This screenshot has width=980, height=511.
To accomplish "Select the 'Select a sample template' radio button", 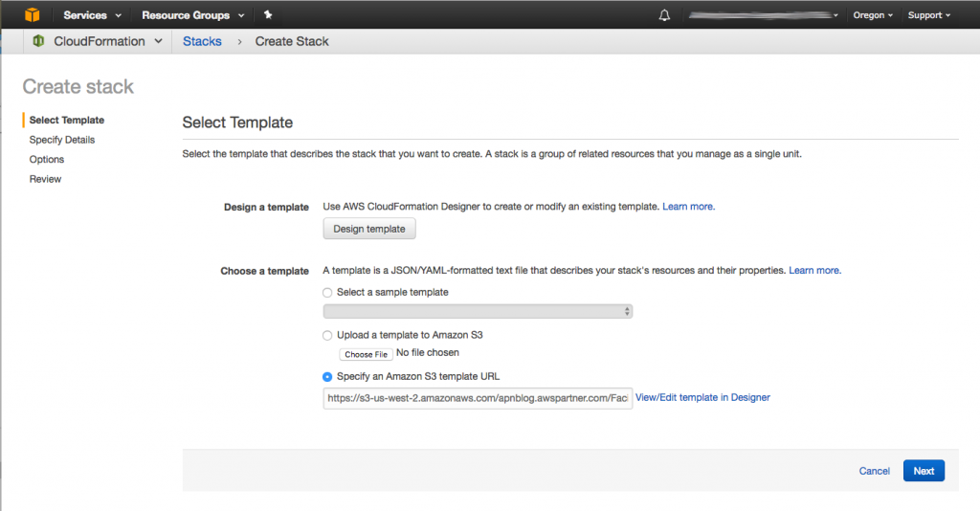I will point(327,293).
